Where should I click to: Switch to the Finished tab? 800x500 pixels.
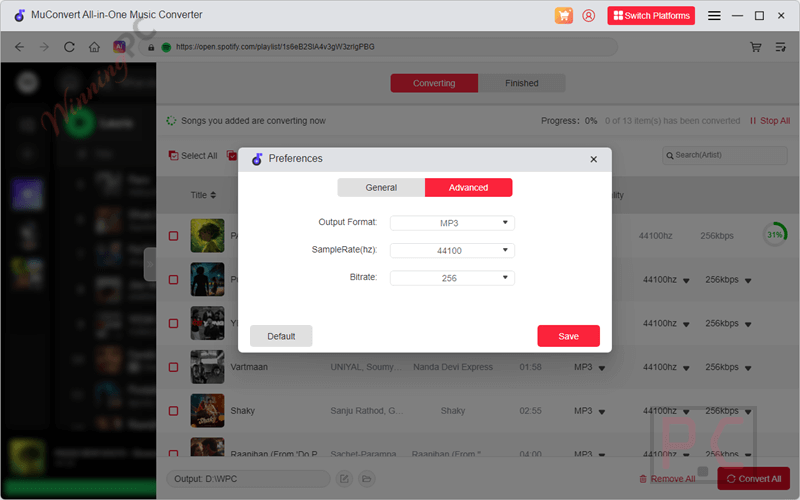point(521,83)
